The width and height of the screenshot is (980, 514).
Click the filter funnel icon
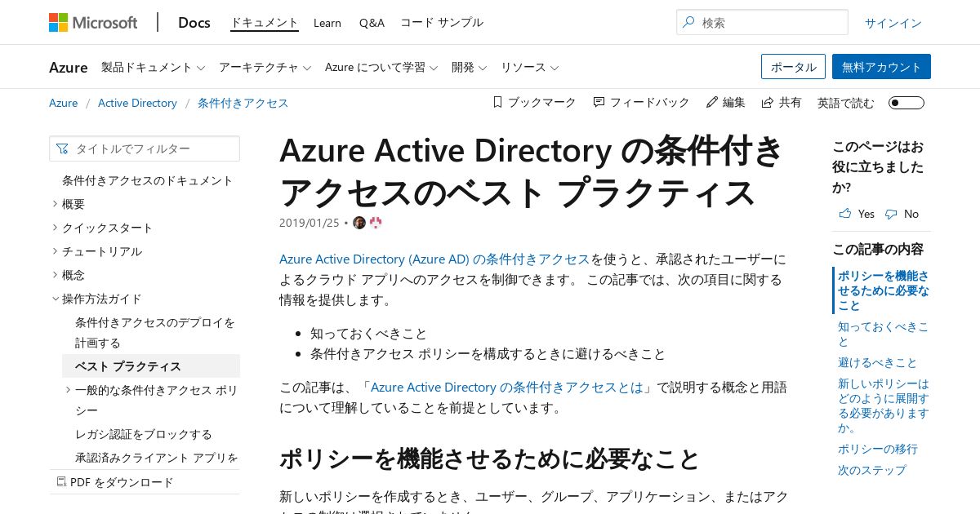point(63,148)
